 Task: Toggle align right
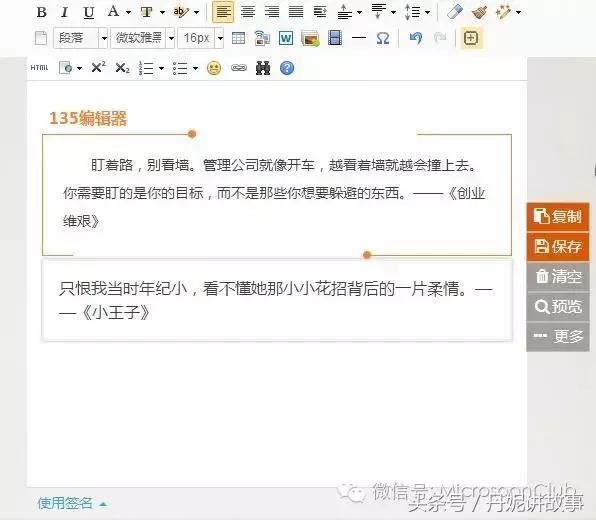coord(272,12)
